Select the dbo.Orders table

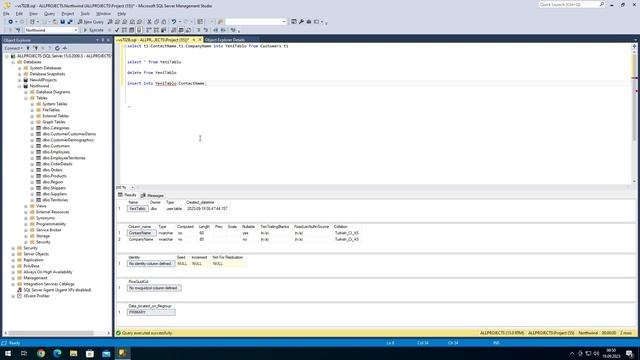pyautogui.click(x=52, y=170)
